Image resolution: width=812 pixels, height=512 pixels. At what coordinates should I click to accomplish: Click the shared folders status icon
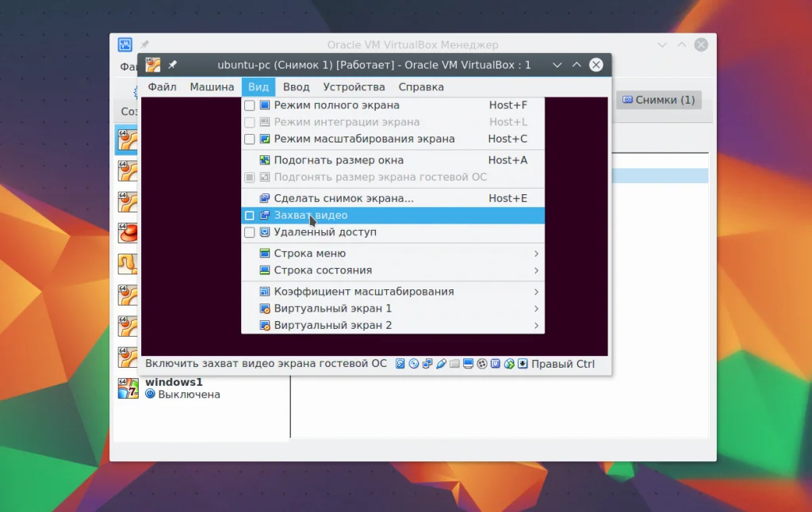(x=454, y=364)
